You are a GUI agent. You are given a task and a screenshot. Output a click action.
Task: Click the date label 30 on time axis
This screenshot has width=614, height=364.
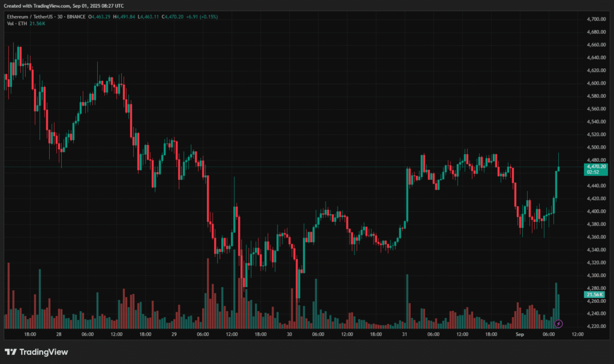tap(290, 334)
